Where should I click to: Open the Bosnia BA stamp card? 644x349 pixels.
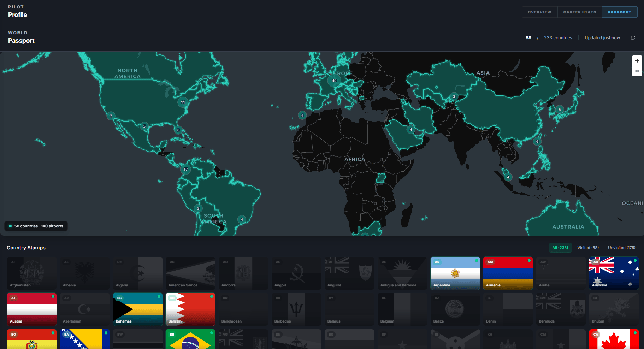pos(84,339)
